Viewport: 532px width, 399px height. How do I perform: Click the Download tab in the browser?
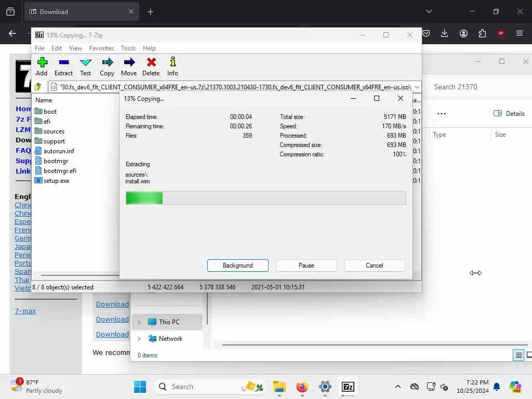coord(82,12)
